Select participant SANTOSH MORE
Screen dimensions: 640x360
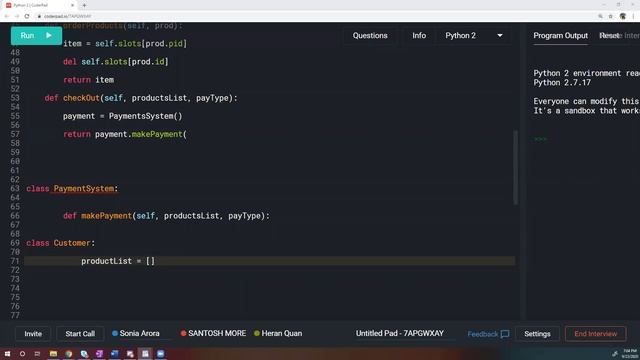pyautogui.click(x=213, y=333)
